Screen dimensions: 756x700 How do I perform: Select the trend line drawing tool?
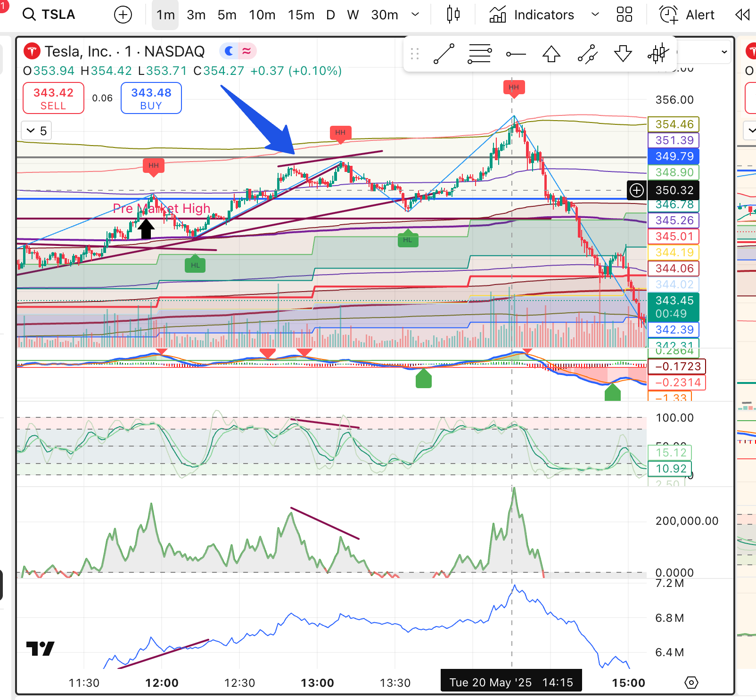444,54
